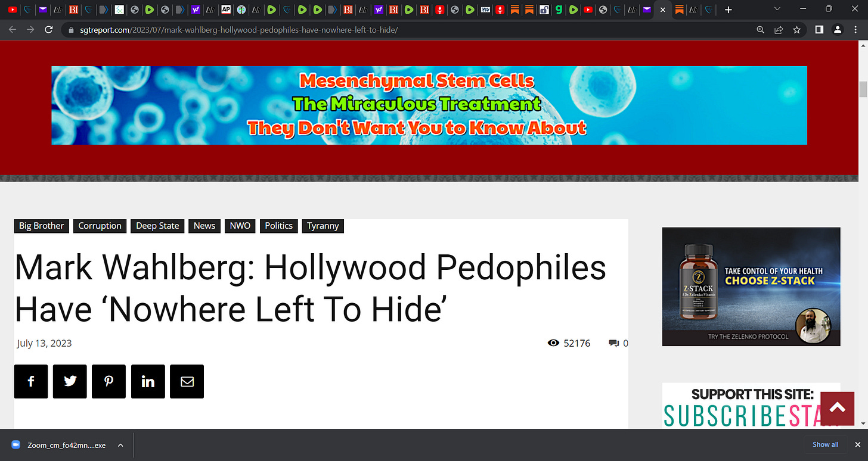Click the Zoom installer file icon
Image resolution: width=868 pixels, height=461 pixels.
(16, 445)
